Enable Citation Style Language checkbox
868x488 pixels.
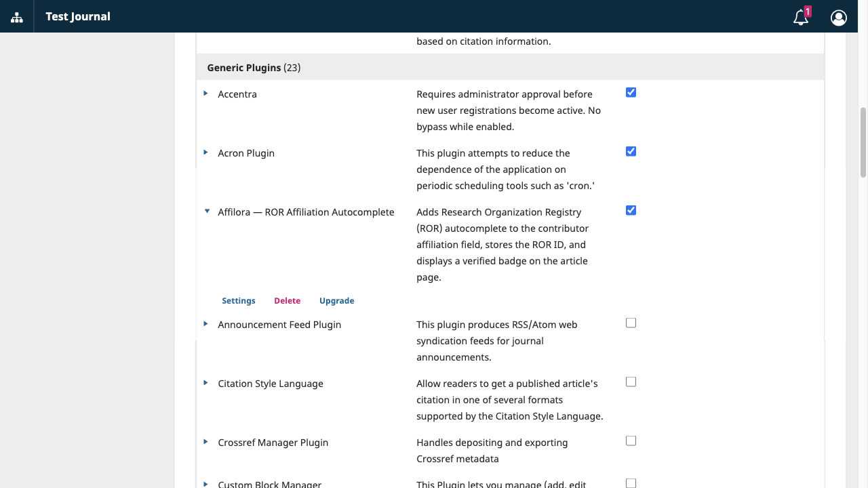(631, 382)
